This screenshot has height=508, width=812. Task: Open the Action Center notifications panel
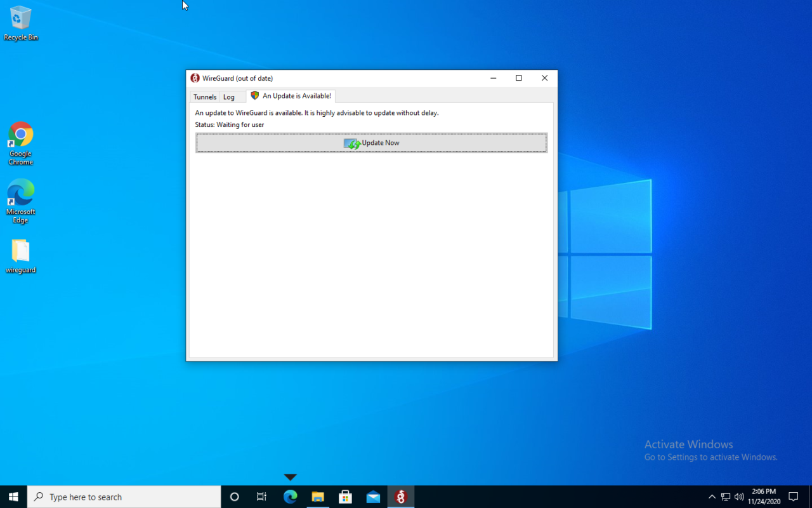coord(793,497)
